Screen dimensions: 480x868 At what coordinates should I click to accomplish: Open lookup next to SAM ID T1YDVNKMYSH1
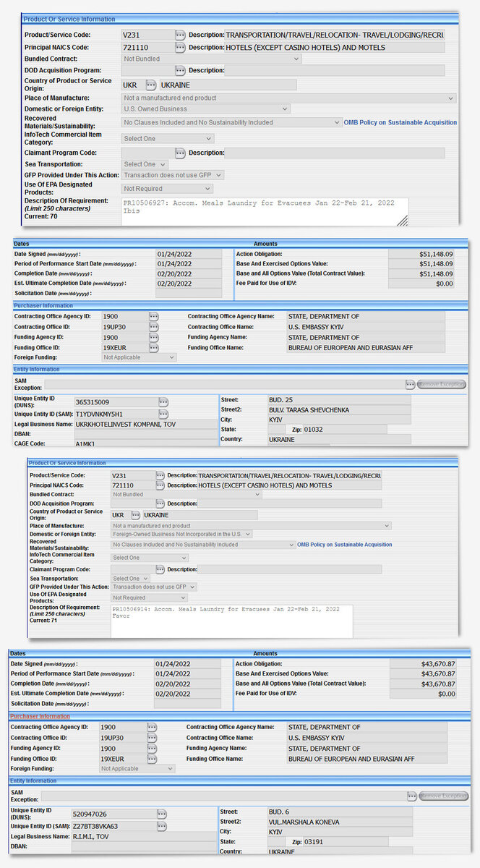(163, 414)
